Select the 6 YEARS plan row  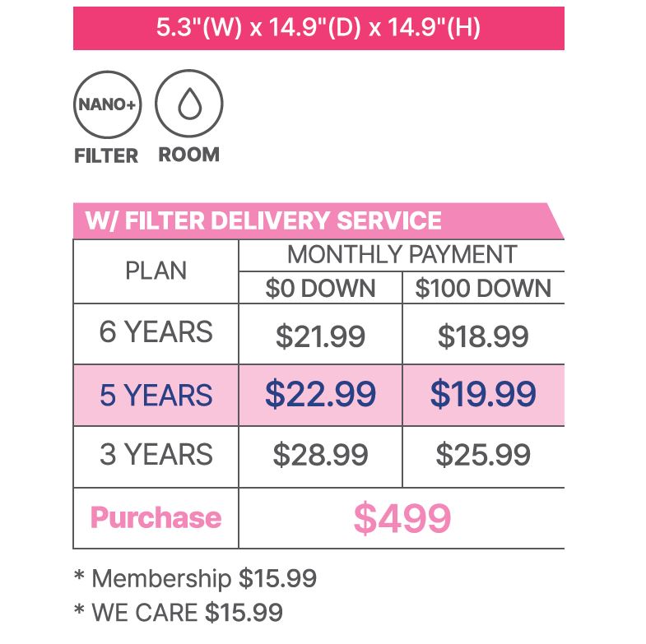click(x=156, y=333)
